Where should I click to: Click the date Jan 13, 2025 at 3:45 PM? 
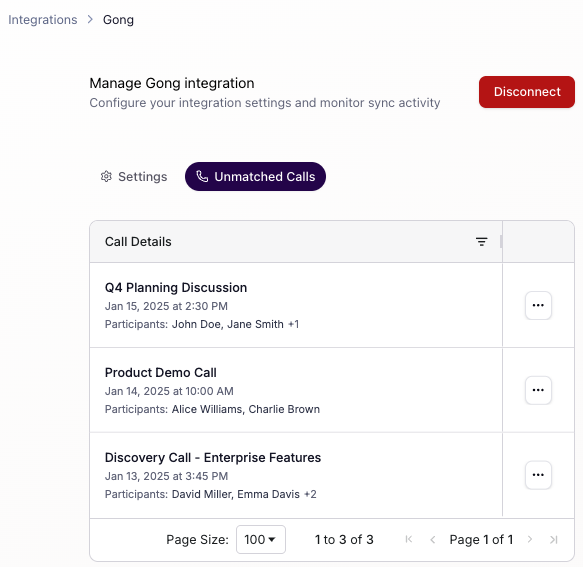click(x=166, y=476)
